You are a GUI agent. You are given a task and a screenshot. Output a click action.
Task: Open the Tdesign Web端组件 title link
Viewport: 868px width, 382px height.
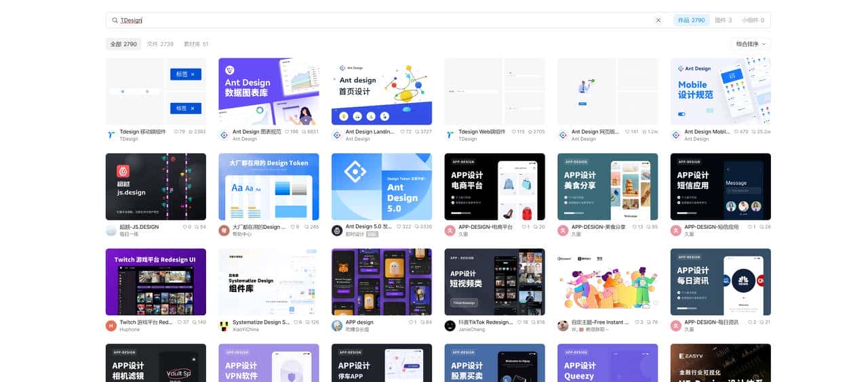[x=481, y=131]
